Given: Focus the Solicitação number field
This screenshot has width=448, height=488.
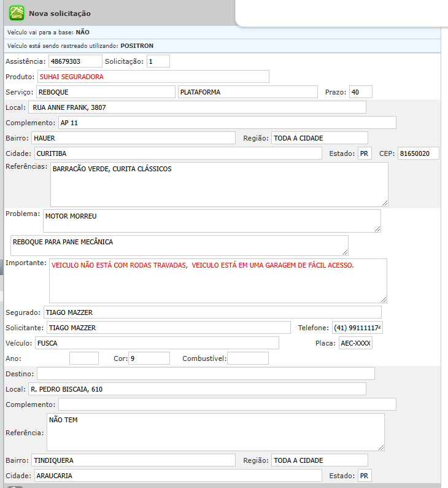Looking at the screenshot, I should (x=158, y=61).
